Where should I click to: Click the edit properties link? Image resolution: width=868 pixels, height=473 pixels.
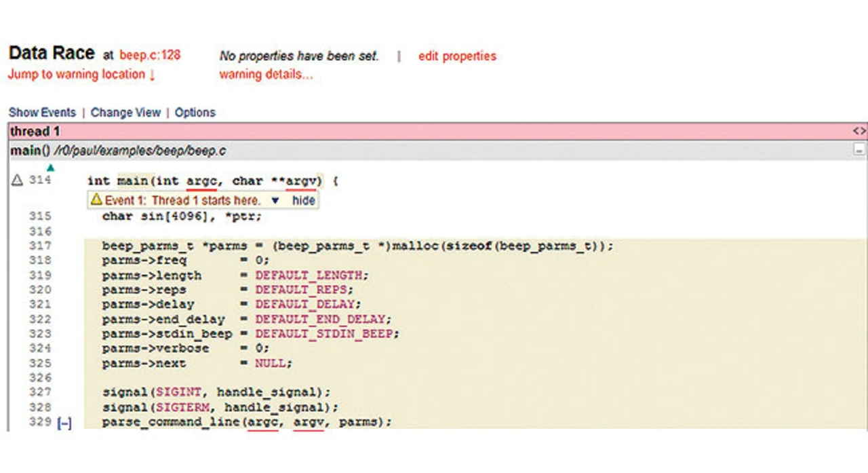pyautogui.click(x=457, y=56)
